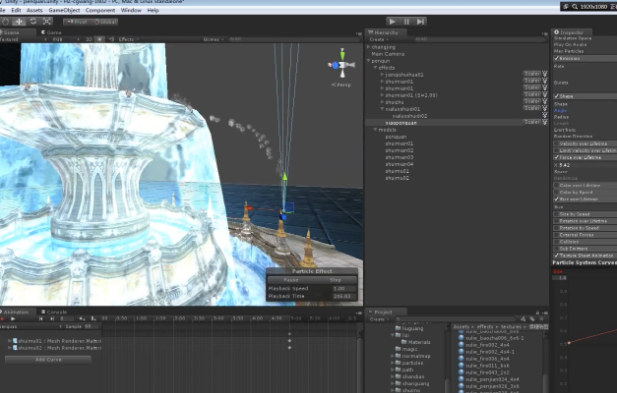Click Search by Label icon in Project panel
The image size is (617, 393).
click(x=532, y=319)
